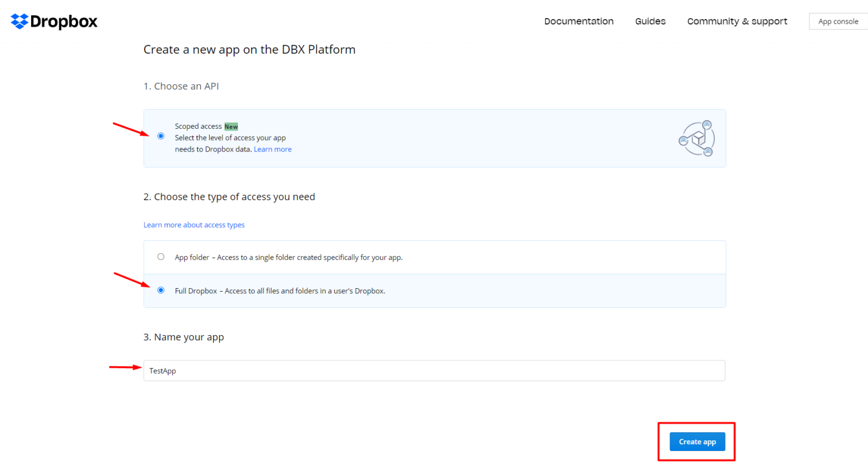This screenshot has height=473, width=868.
Task: Click the Create app button
Action: (x=697, y=441)
